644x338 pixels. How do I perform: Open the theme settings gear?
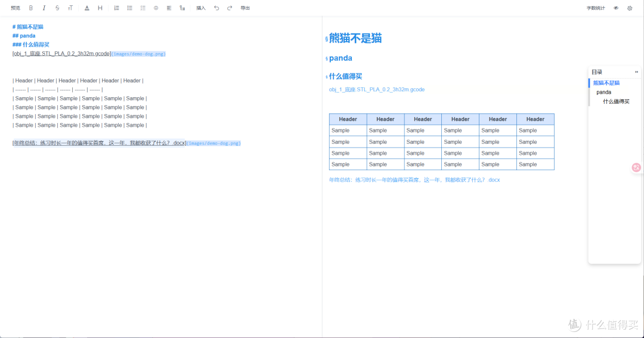tap(630, 8)
